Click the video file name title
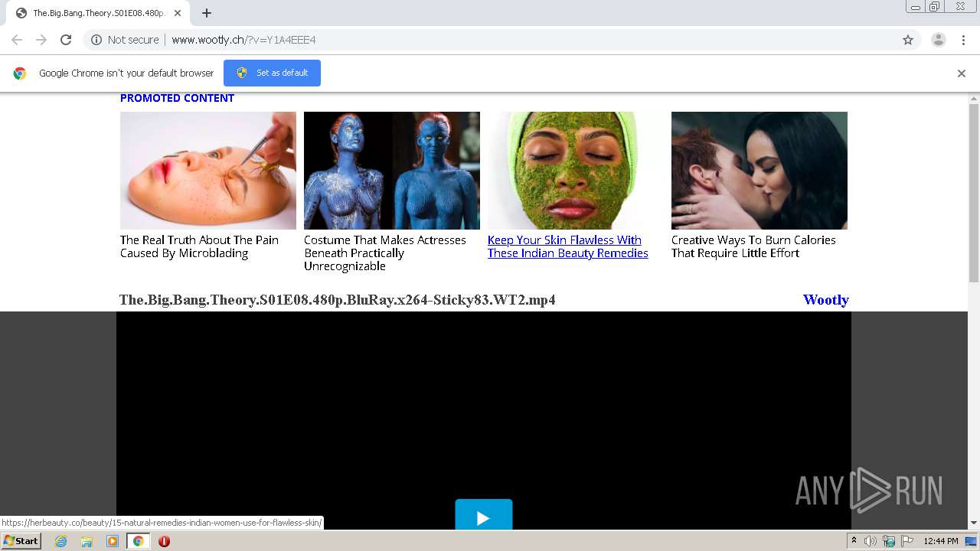The width and height of the screenshot is (980, 551). (338, 300)
